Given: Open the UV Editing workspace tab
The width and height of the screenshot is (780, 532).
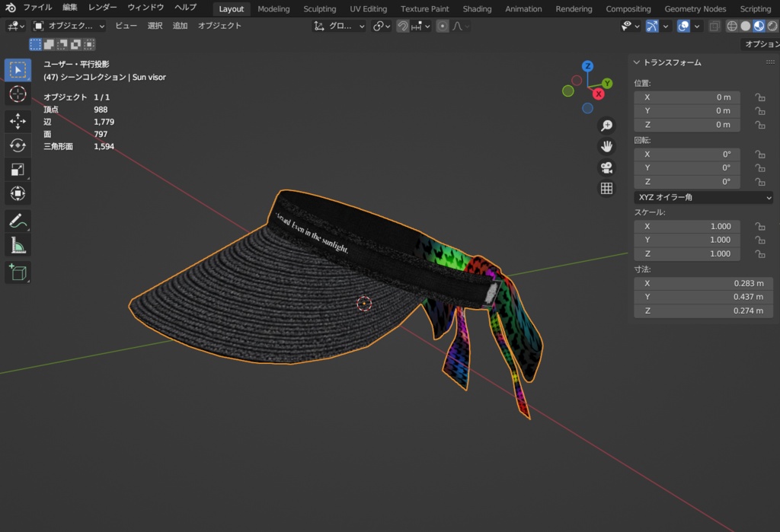Looking at the screenshot, I should coord(368,9).
